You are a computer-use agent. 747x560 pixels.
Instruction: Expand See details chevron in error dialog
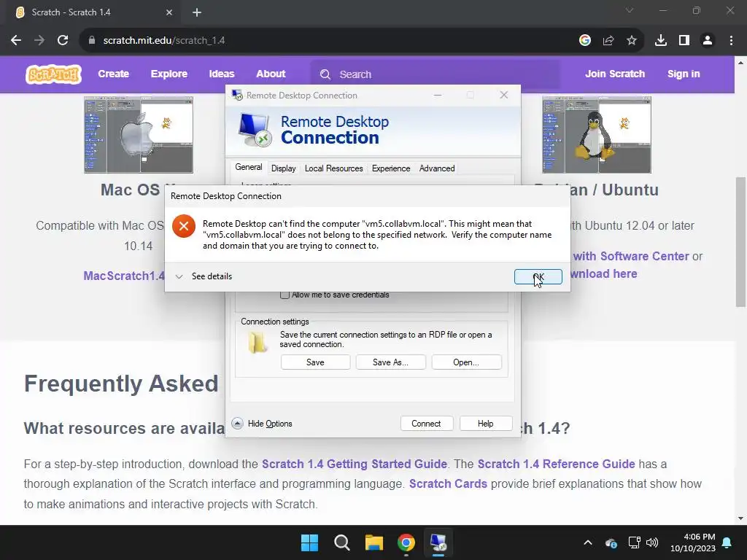(x=179, y=276)
